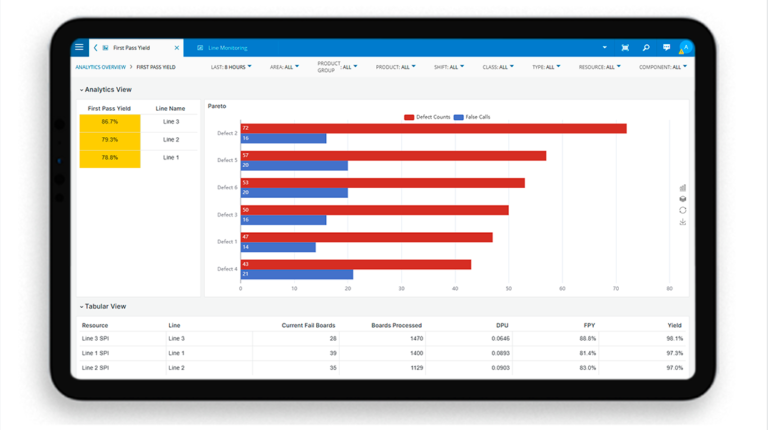Toggle Defect Counts legend series
768x430 pixels.
[427, 117]
